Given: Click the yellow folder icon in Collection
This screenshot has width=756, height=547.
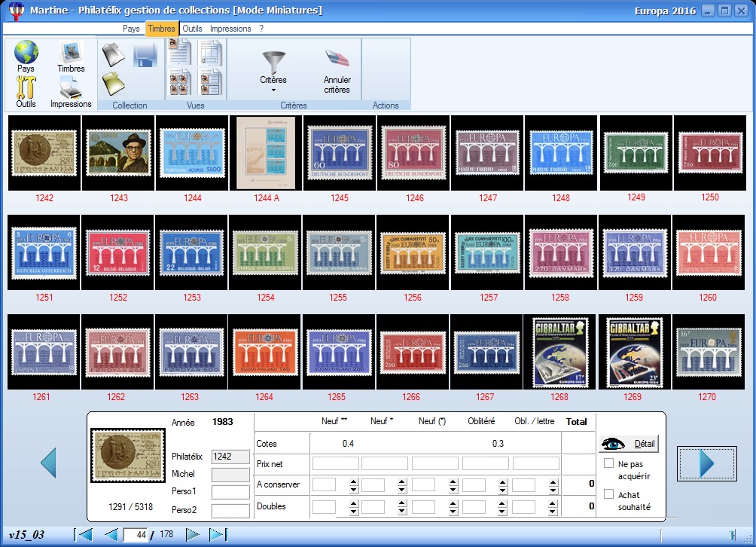Looking at the screenshot, I should click(113, 84).
